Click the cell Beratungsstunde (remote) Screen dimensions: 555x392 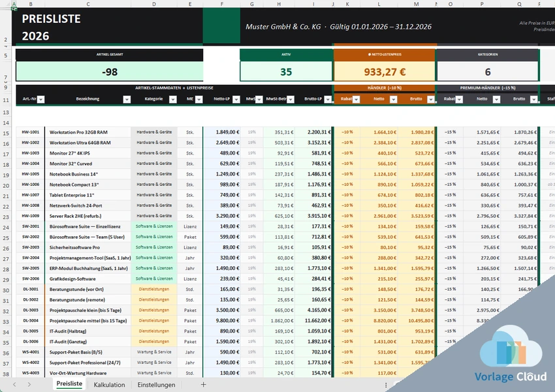tap(87, 300)
